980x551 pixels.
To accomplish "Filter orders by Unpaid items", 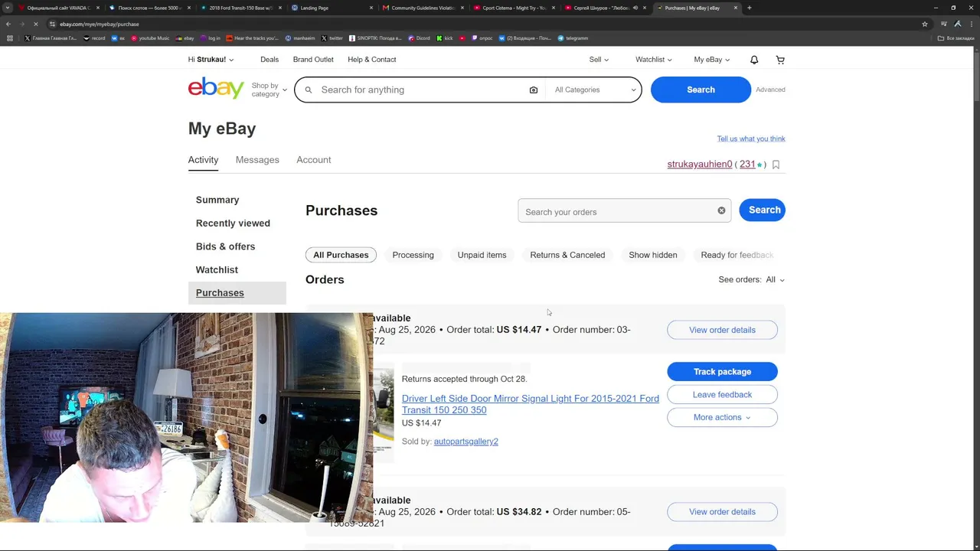I will point(482,255).
